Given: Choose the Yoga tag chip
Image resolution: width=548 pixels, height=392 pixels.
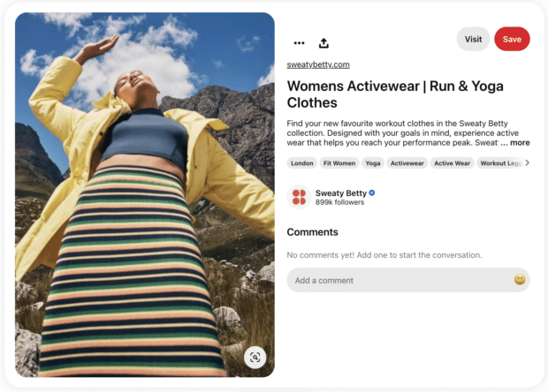Looking at the screenshot, I should tap(373, 163).
